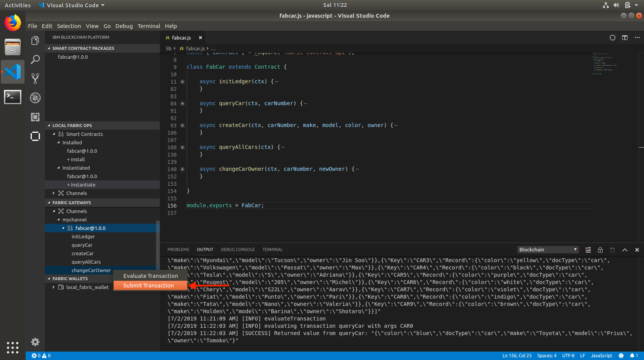644x360 pixels.
Task: Choose Submit Transaction from context menu
Action: click(150, 286)
